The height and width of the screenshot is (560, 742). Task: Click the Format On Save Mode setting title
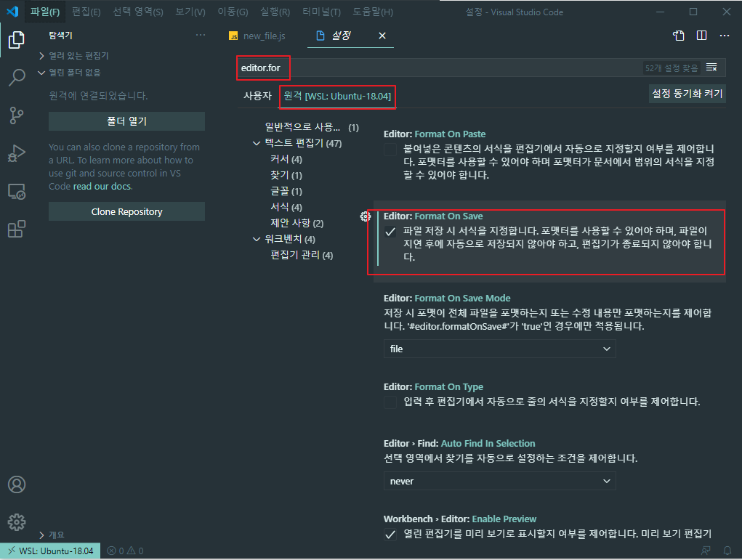coord(447,299)
